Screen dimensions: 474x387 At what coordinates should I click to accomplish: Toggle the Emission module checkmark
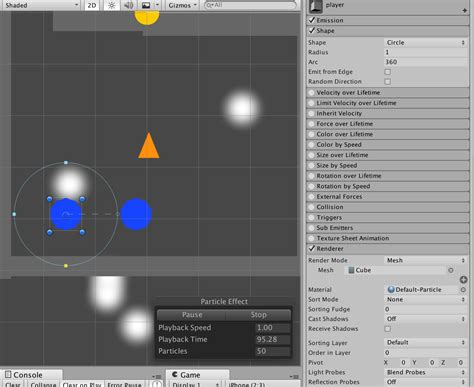312,20
